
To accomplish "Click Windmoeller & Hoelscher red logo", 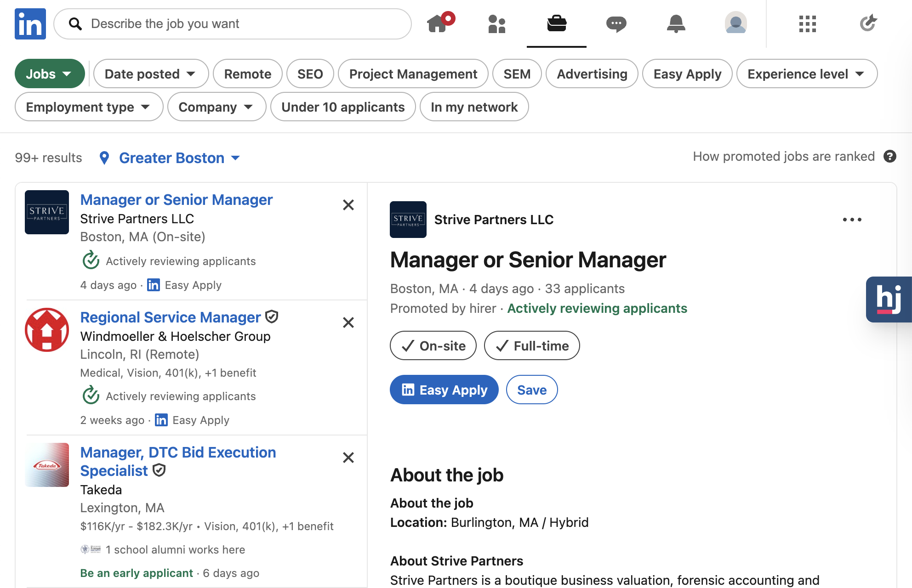I will (x=47, y=330).
